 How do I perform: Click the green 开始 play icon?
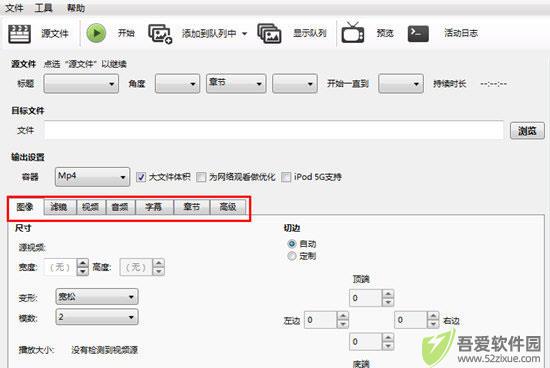[96, 33]
